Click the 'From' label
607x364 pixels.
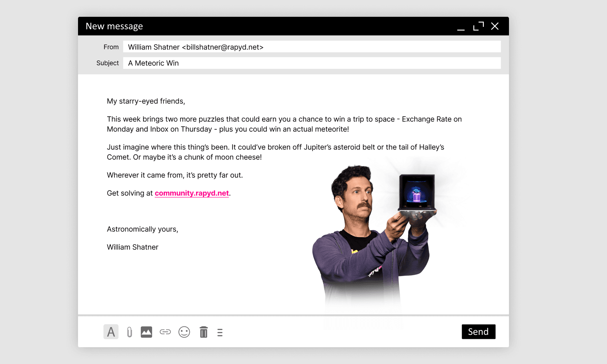point(111,47)
